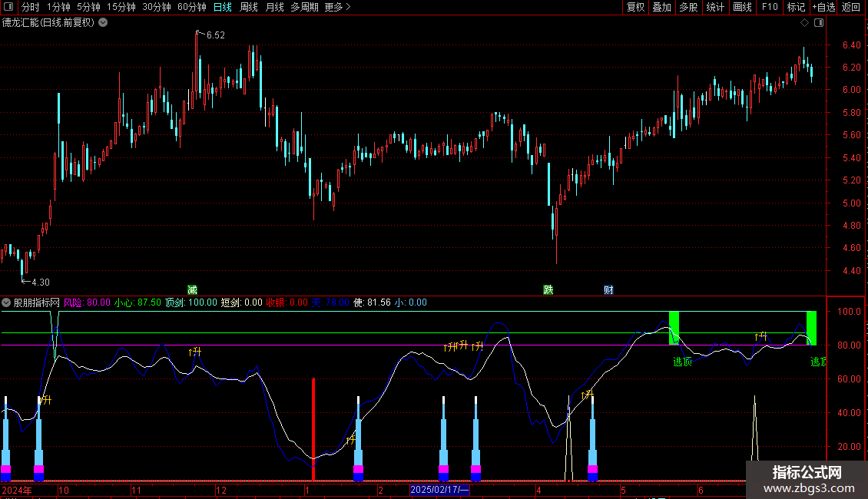Click the panel layout icon at top-left

8,7
